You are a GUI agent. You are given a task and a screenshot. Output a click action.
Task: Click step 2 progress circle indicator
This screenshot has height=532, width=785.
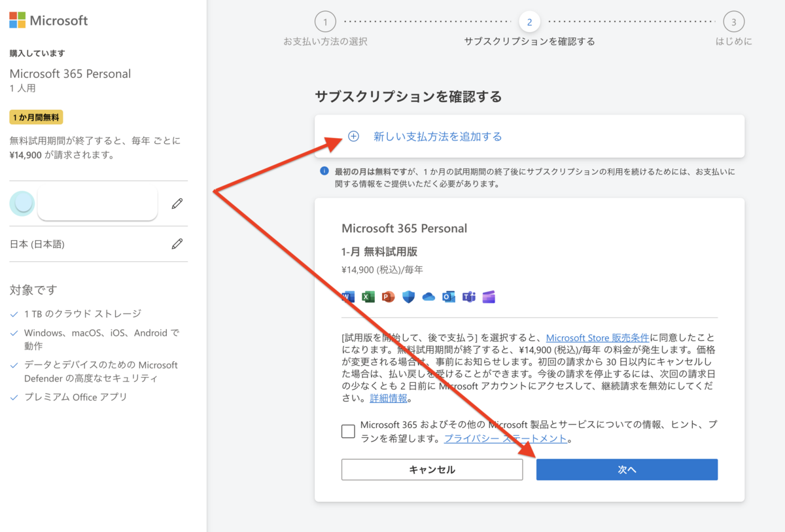coord(530,22)
